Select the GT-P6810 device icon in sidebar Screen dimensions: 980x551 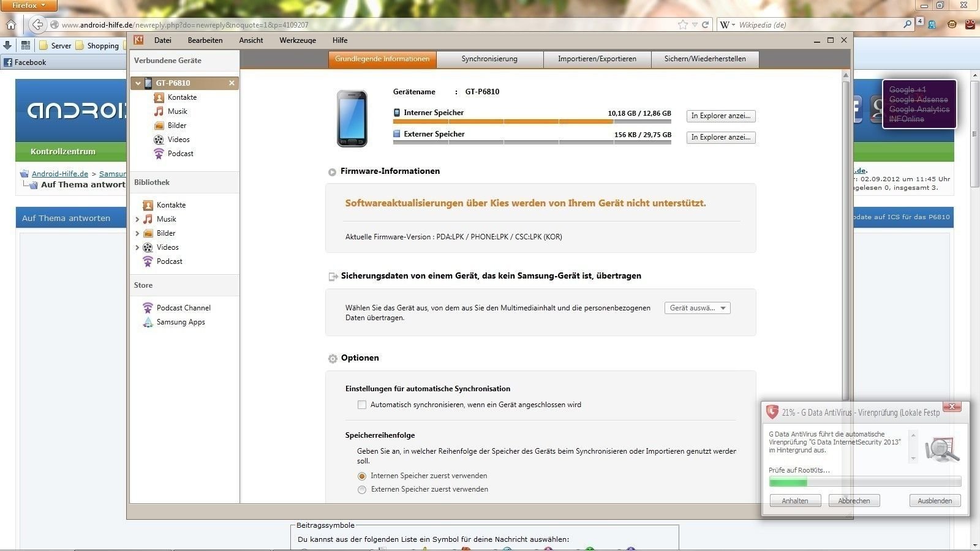pos(148,83)
